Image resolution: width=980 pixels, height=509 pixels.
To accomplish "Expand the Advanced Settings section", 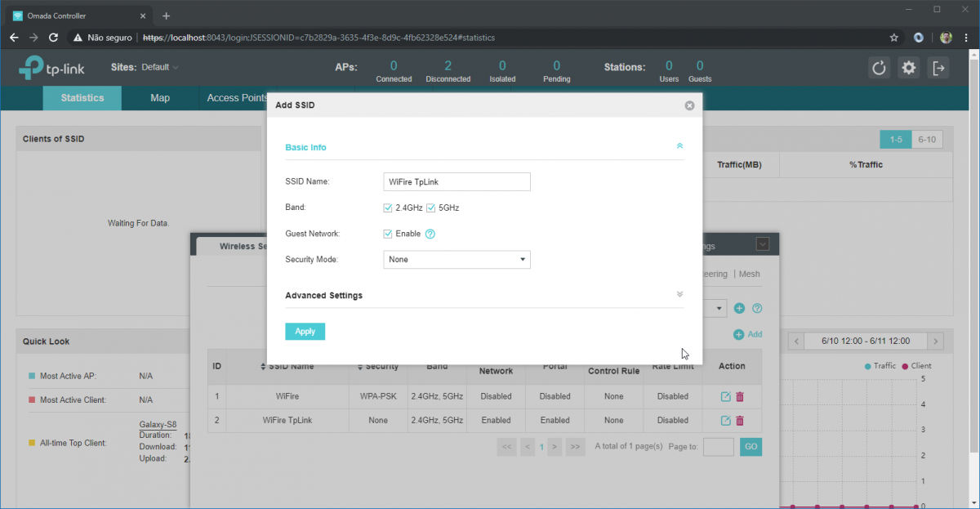I will (679, 292).
